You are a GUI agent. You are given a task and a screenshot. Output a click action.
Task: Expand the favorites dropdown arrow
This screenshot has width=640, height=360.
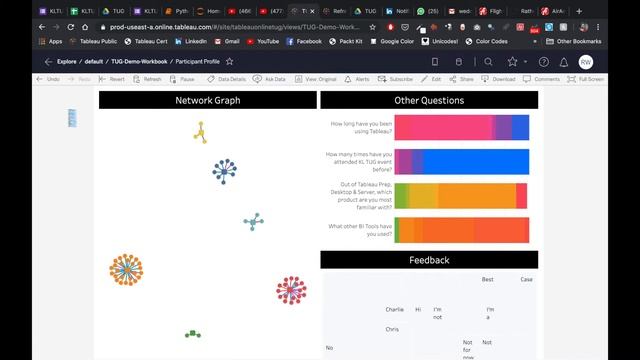525,62
